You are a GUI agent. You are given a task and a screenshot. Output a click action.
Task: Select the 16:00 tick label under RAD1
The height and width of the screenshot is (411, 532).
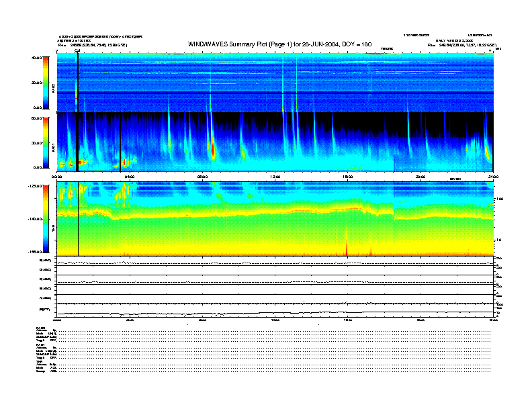(x=348, y=176)
